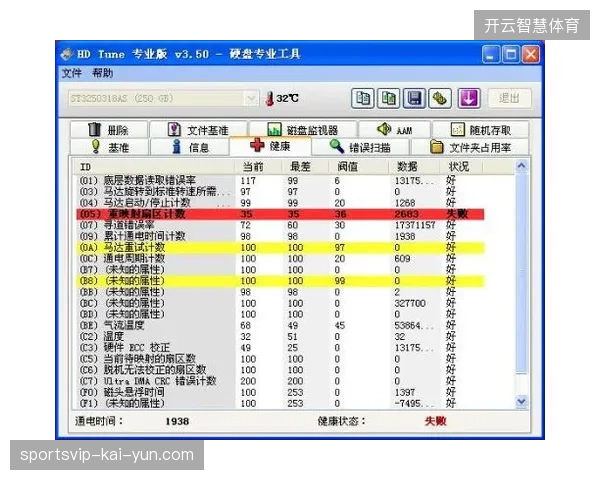Switch to the 删除 tab

click(x=109, y=130)
